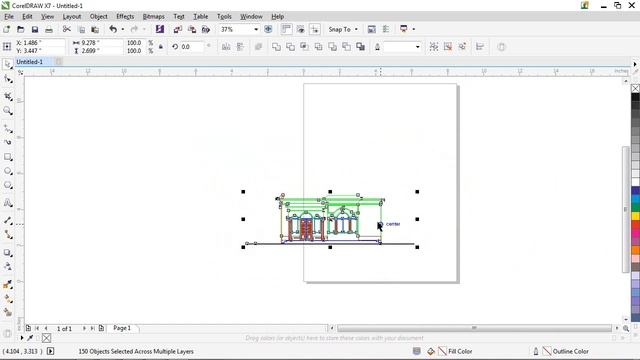Select the Transparency tool in toolbox

pos(7,267)
